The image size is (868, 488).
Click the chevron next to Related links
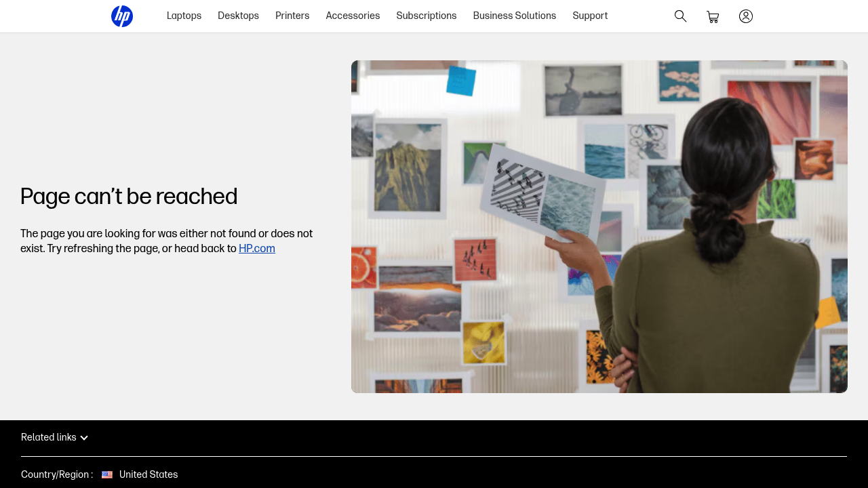pos(83,438)
